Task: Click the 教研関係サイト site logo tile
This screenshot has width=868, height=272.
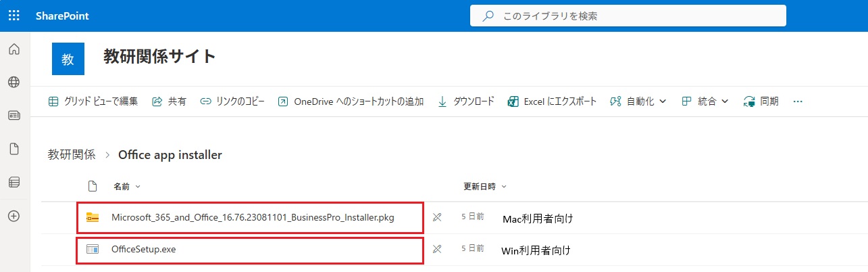Action: click(68, 59)
